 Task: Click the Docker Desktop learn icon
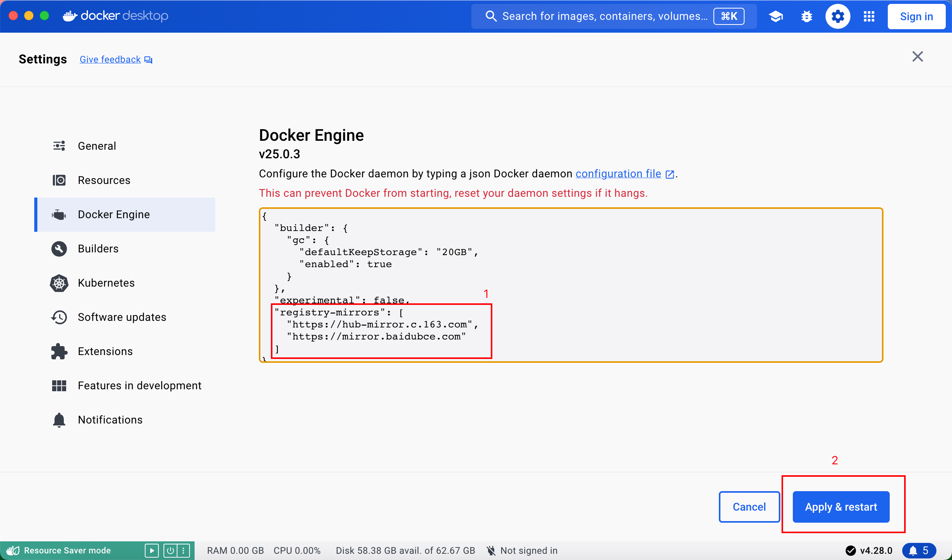(775, 16)
